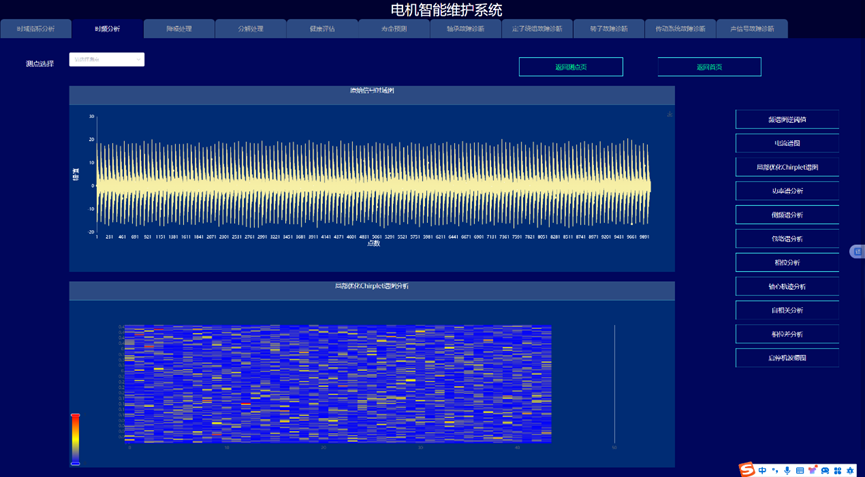Click the floating side widget at right edge
This screenshot has width=865, height=477.
click(857, 251)
